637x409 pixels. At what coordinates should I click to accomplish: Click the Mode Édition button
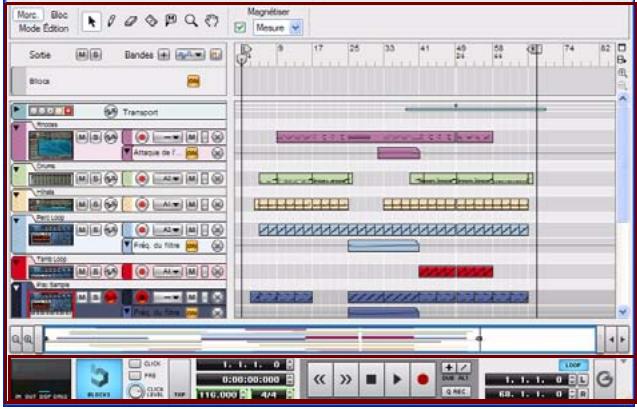point(44,28)
